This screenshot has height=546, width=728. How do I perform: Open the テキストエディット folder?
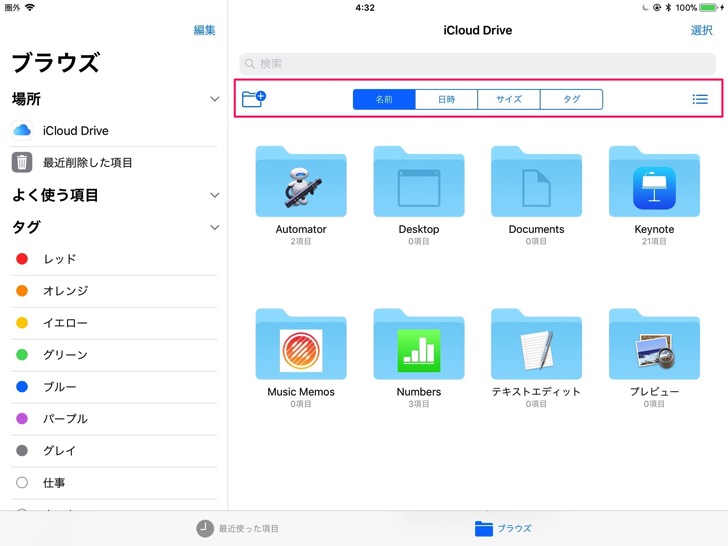pyautogui.click(x=536, y=344)
